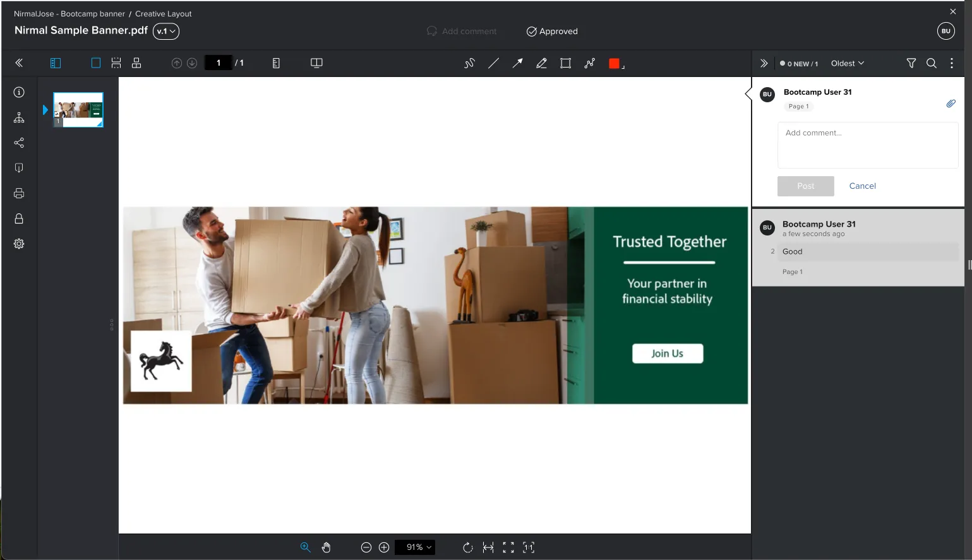
Task: Click the share icon in left sidebar
Action: [19, 143]
